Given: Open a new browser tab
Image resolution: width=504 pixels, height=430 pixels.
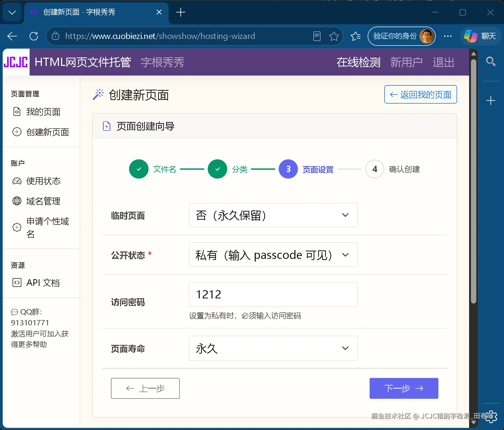Looking at the screenshot, I should 181,12.
